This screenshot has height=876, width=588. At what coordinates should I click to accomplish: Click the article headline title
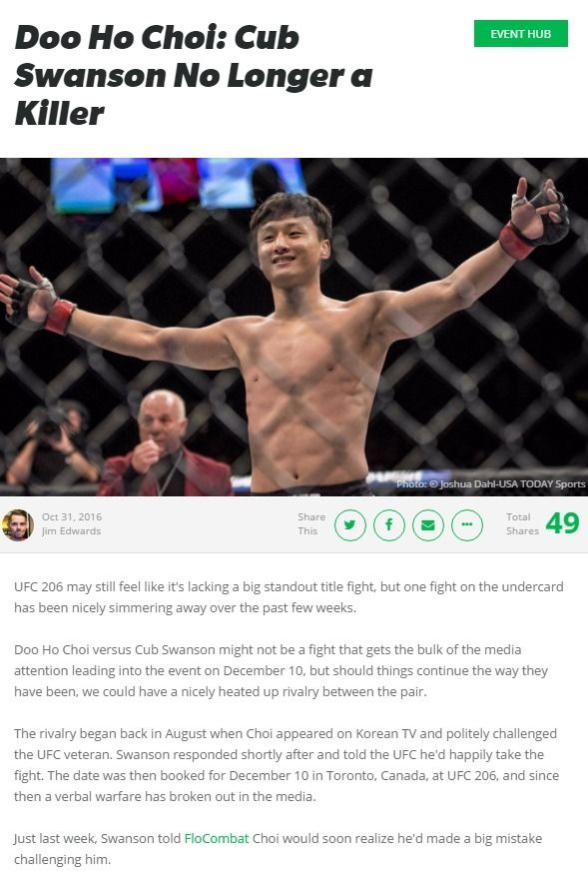(x=194, y=76)
